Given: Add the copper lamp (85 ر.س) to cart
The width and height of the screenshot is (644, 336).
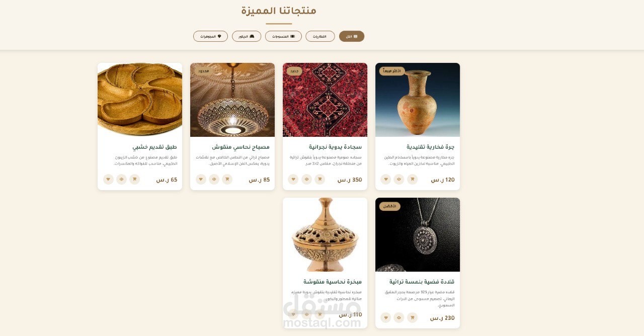Looking at the screenshot, I should coord(227,179).
